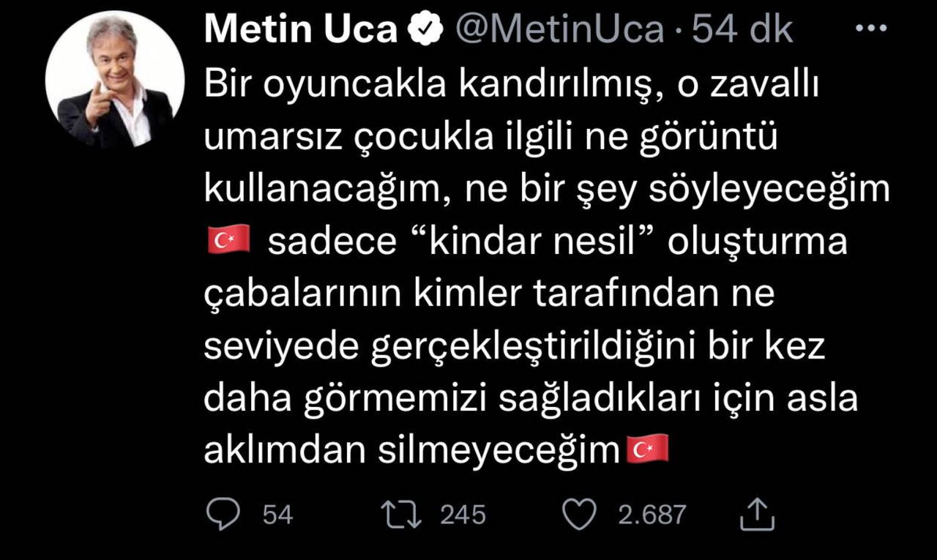Retweet this post via the arrows icon
Viewport: 937px width, 560px height.
402,515
